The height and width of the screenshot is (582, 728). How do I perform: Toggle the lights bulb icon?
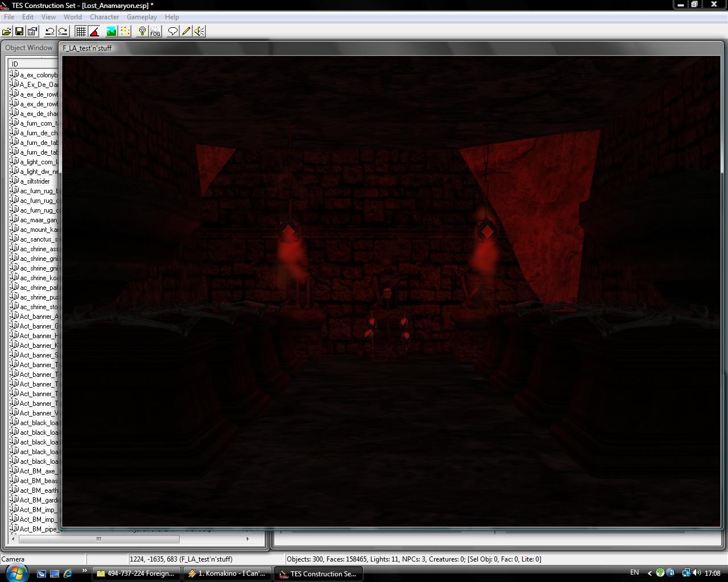(x=142, y=32)
